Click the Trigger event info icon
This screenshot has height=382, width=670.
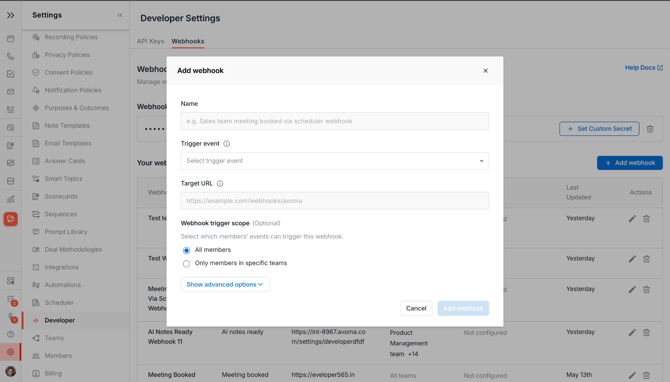pos(226,144)
